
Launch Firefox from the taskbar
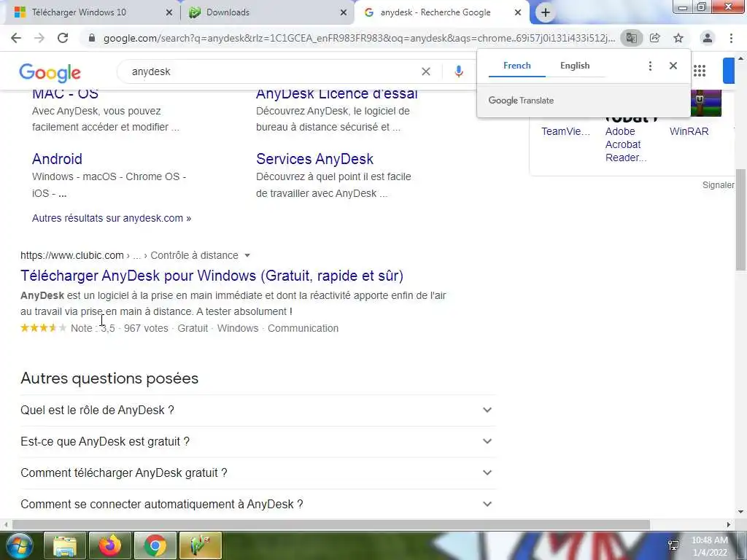(x=110, y=545)
